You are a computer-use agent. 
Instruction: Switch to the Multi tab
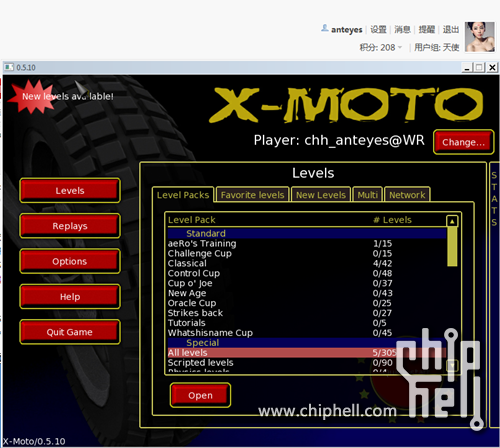pyautogui.click(x=367, y=195)
